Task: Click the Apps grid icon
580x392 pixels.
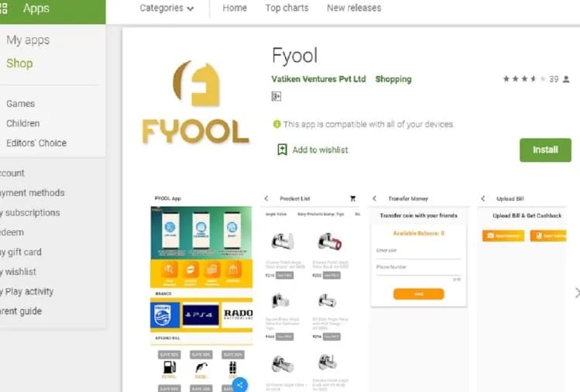Action: pyautogui.click(x=3, y=9)
